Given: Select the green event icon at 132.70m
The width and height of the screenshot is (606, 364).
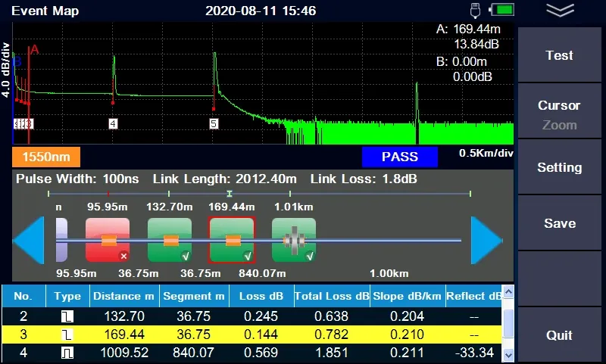Looking at the screenshot, I should [x=170, y=240].
